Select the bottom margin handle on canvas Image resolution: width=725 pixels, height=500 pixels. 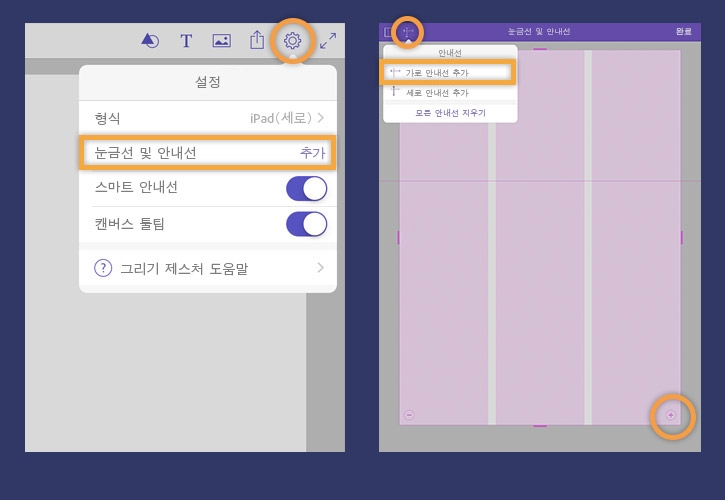(x=540, y=426)
